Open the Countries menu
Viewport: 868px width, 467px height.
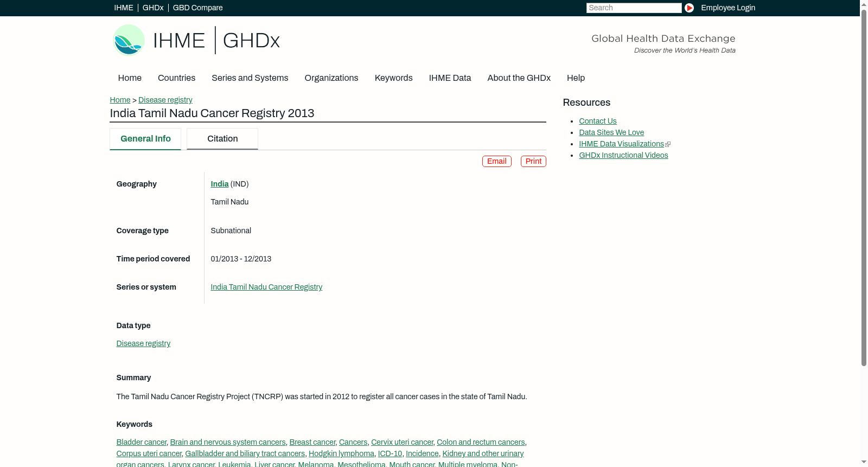pos(176,78)
